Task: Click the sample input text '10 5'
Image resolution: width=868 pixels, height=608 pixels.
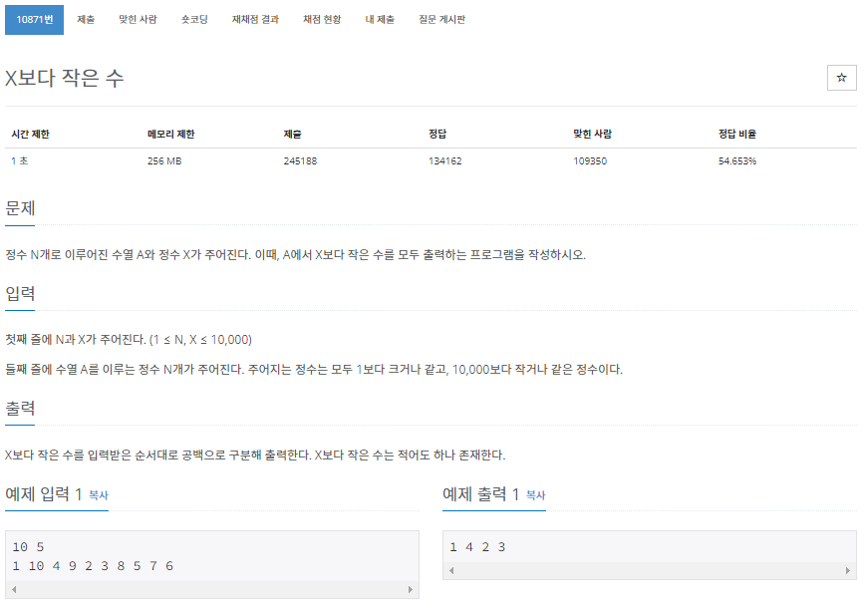Action: 28,547
